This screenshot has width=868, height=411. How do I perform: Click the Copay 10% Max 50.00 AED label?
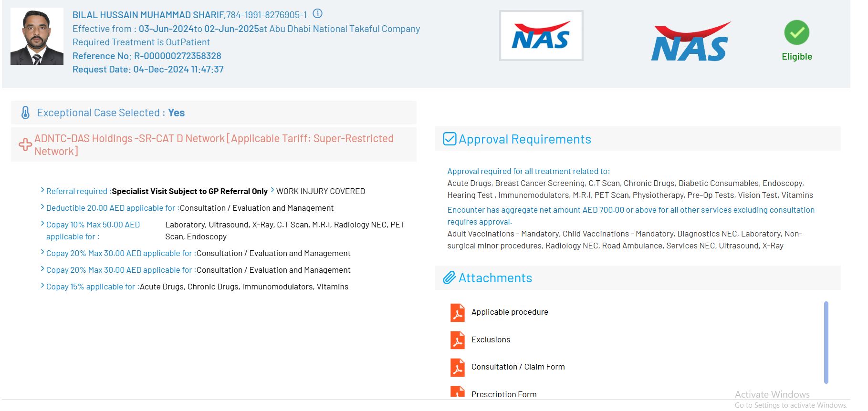pos(93,230)
